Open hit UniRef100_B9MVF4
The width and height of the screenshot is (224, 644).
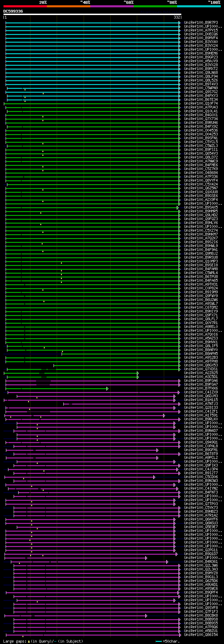[x=201, y=38]
